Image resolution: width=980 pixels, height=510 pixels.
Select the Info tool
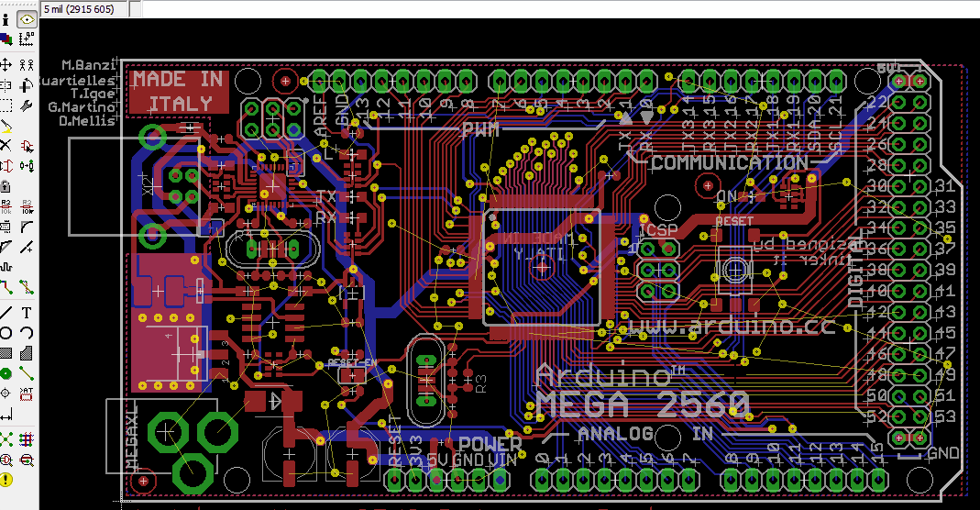point(6,19)
